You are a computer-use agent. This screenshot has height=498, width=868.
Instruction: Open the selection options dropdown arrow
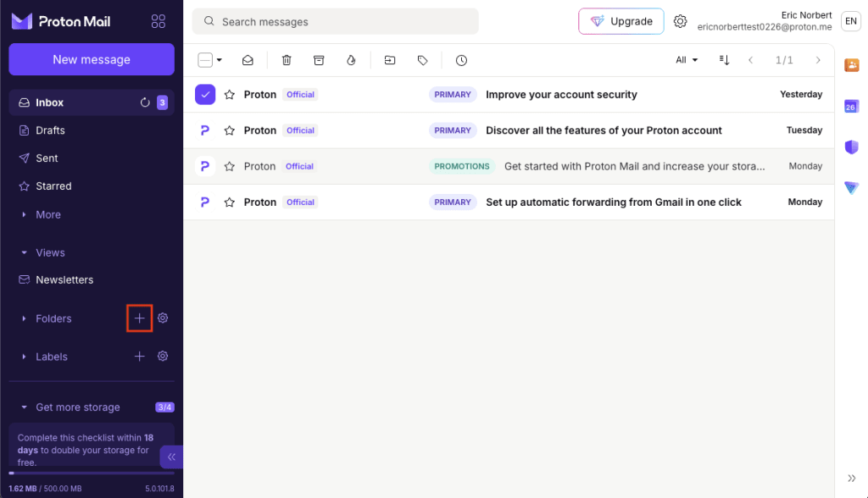pyautogui.click(x=220, y=60)
